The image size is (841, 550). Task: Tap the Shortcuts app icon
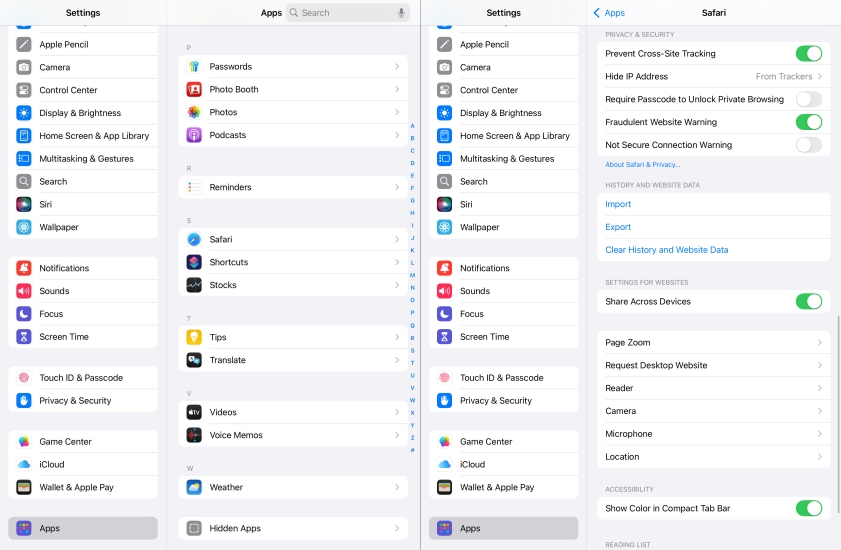(x=194, y=262)
